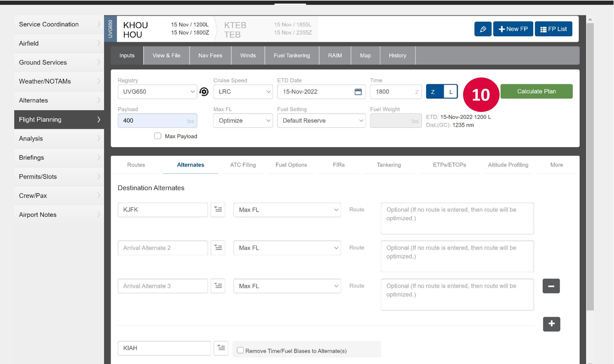
Task: Check Remove Time/Fuel Biases to Alternate(s)
Action: 240,350
